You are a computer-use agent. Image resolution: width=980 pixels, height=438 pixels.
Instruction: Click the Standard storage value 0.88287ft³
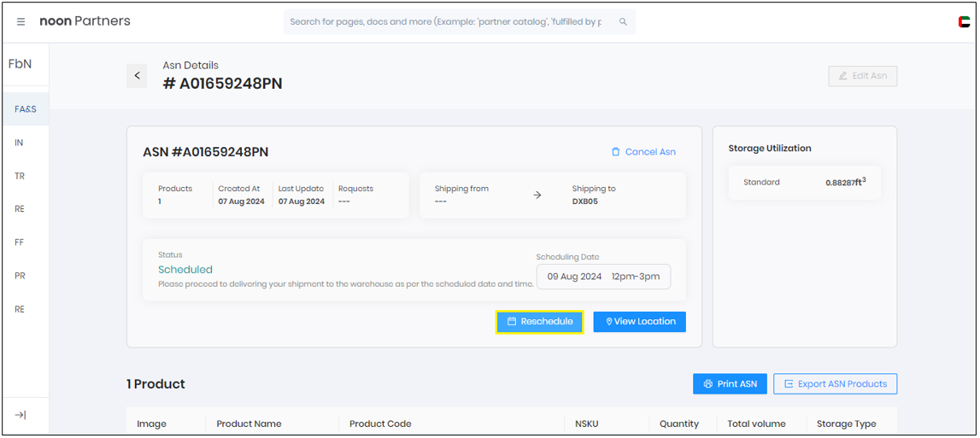(846, 183)
